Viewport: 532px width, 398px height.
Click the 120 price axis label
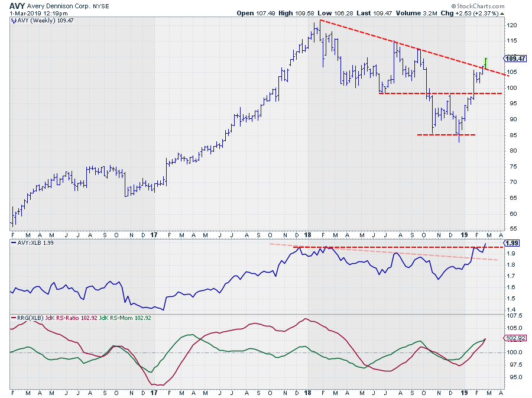511,25
